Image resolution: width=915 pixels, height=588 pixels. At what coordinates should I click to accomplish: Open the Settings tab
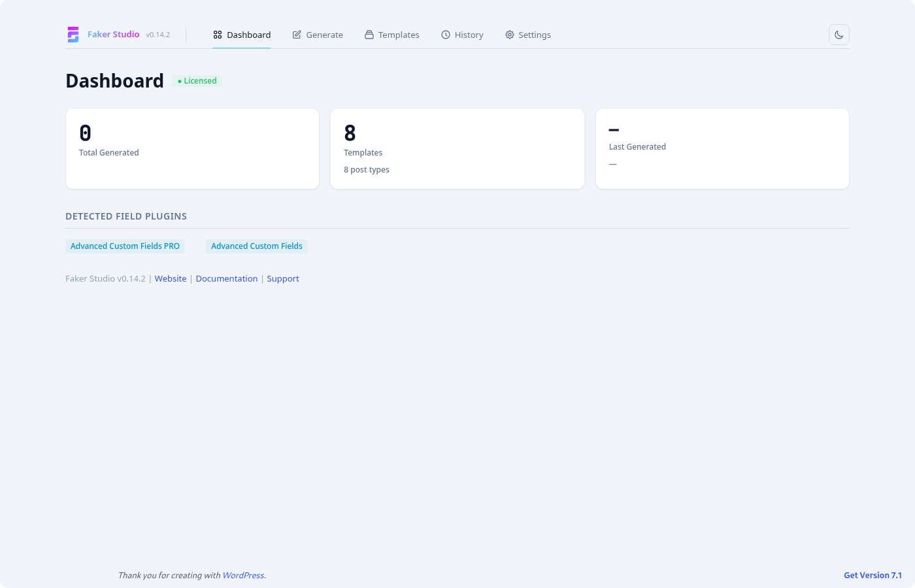point(528,35)
